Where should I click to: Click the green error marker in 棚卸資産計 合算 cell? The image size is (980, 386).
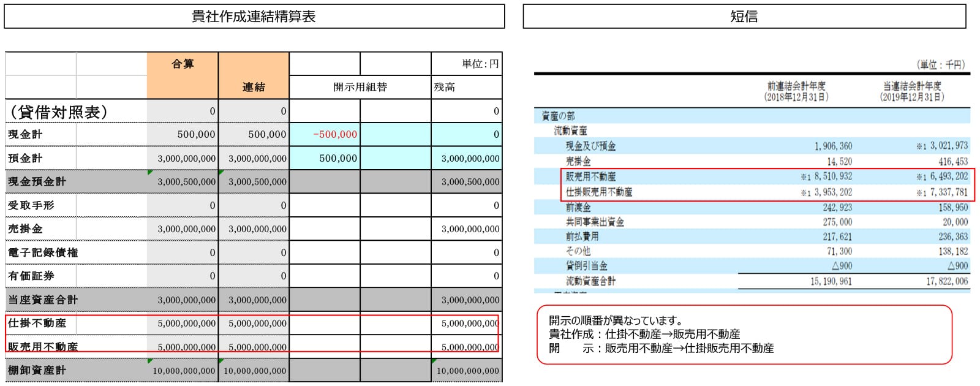click(x=150, y=361)
